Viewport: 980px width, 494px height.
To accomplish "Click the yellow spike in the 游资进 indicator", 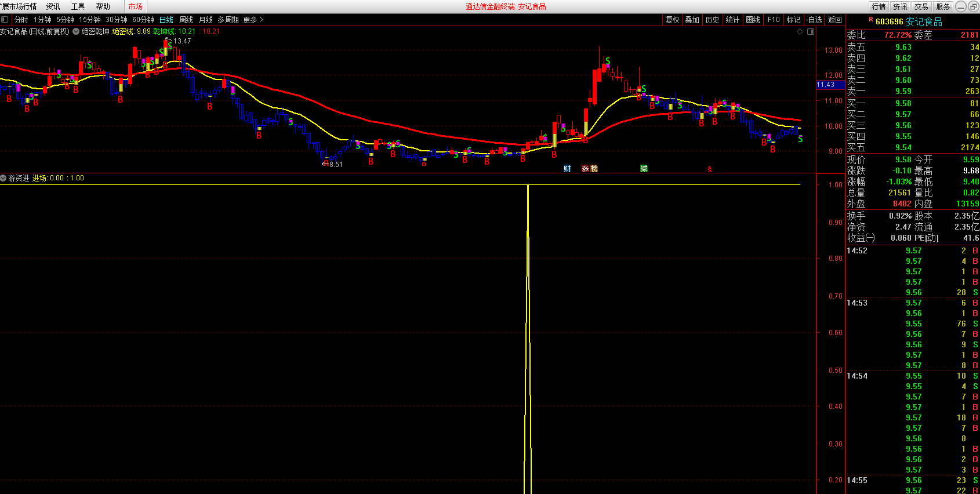I will [x=528, y=339].
